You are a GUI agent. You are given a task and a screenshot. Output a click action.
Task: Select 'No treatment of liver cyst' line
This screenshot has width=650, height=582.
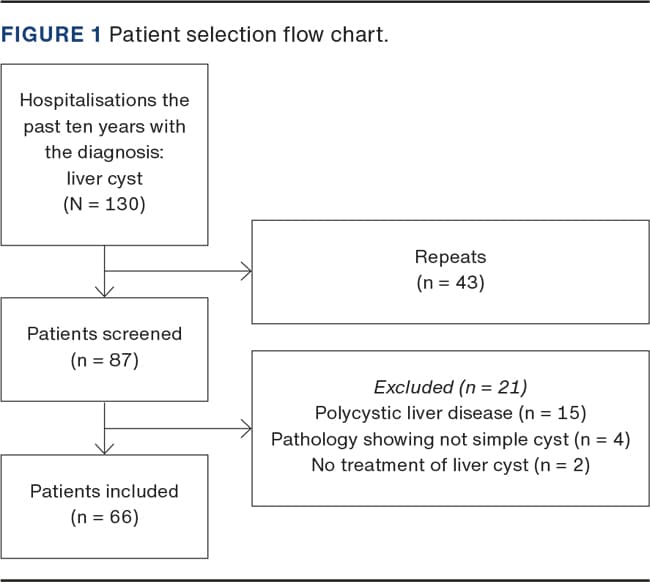pos(450,465)
